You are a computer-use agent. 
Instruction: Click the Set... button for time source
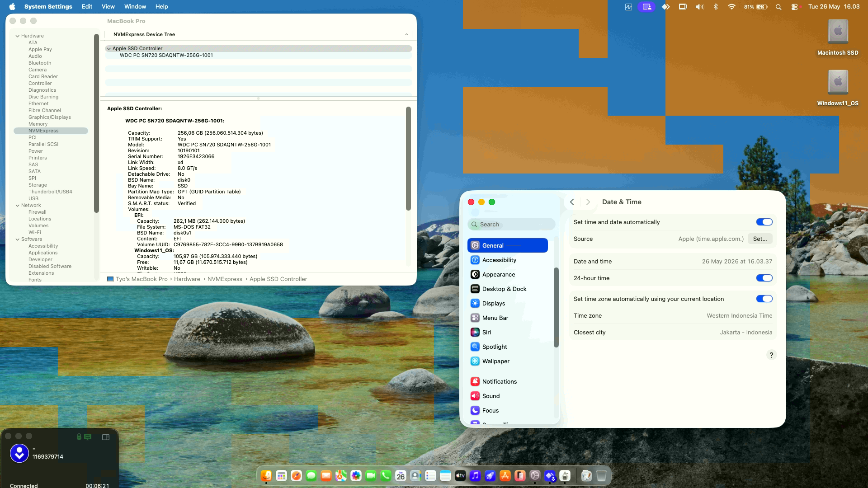pos(759,239)
